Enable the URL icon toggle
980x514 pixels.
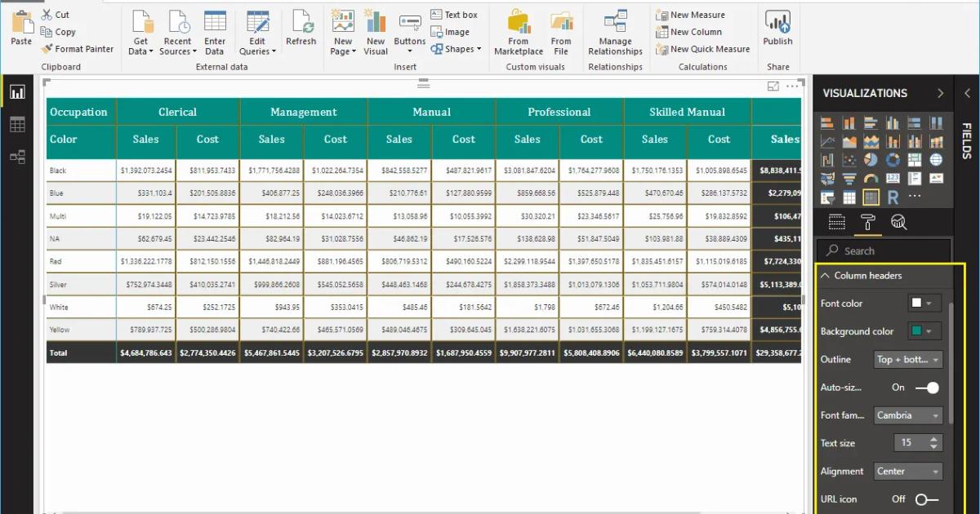point(924,498)
